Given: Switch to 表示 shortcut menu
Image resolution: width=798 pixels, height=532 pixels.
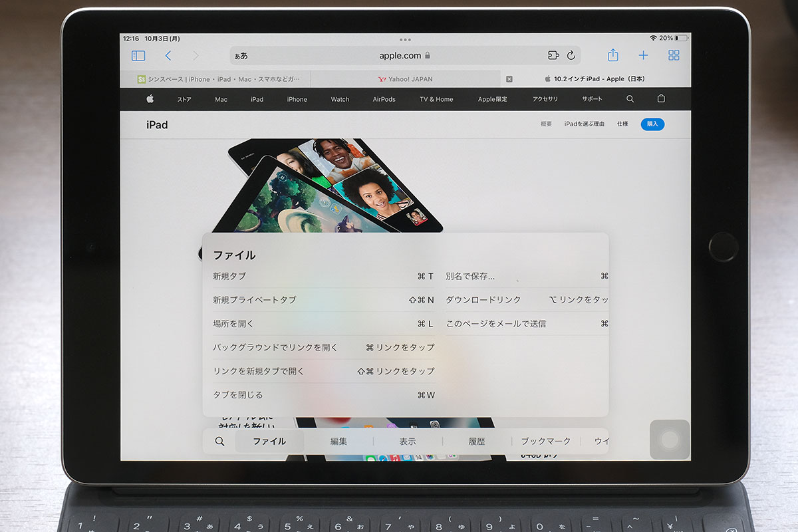Looking at the screenshot, I should [x=408, y=441].
